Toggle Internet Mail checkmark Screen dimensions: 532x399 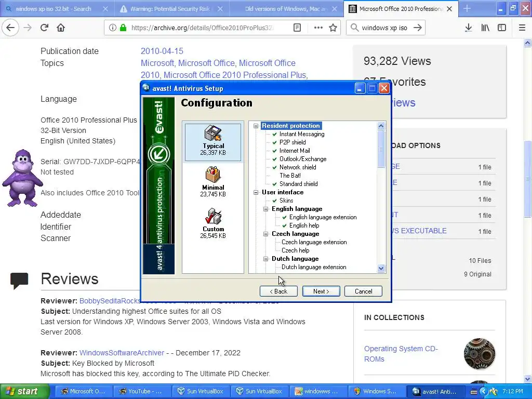pyautogui.click(x=274, y=151)
